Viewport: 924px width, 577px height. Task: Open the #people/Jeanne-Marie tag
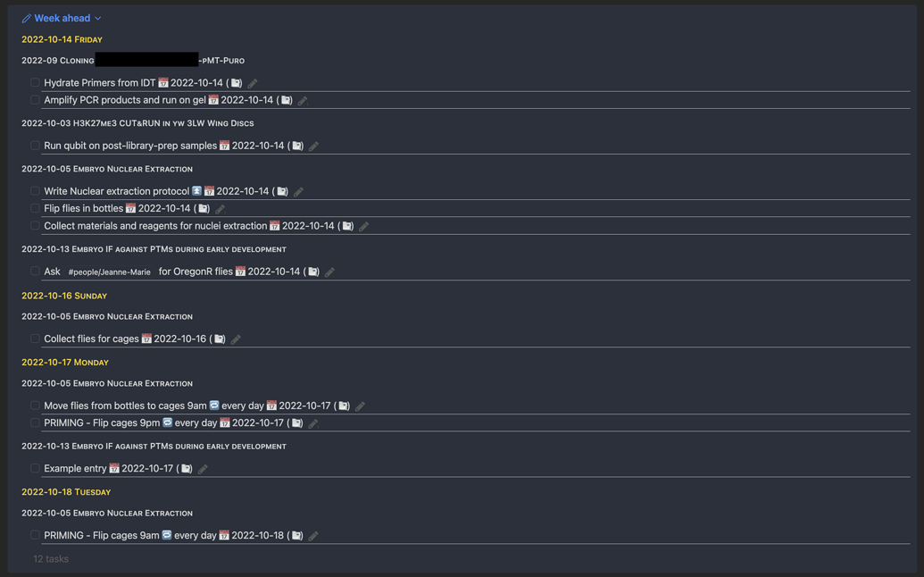[109, 272]
